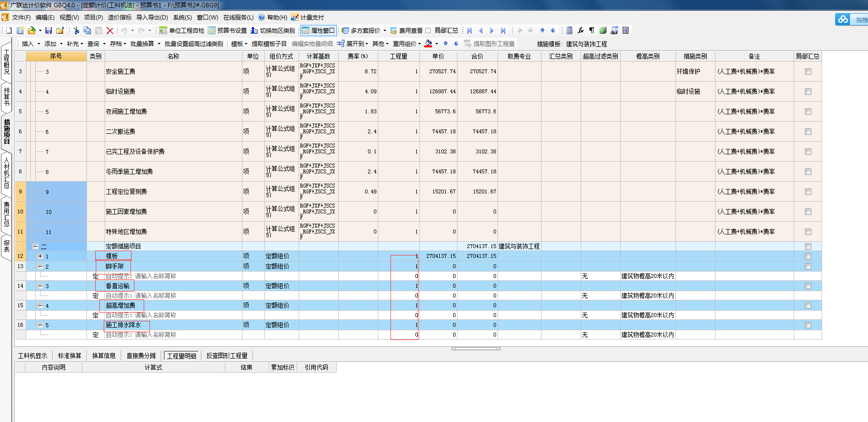
Task: Open the calculator icon
Action: coord(569,30)
